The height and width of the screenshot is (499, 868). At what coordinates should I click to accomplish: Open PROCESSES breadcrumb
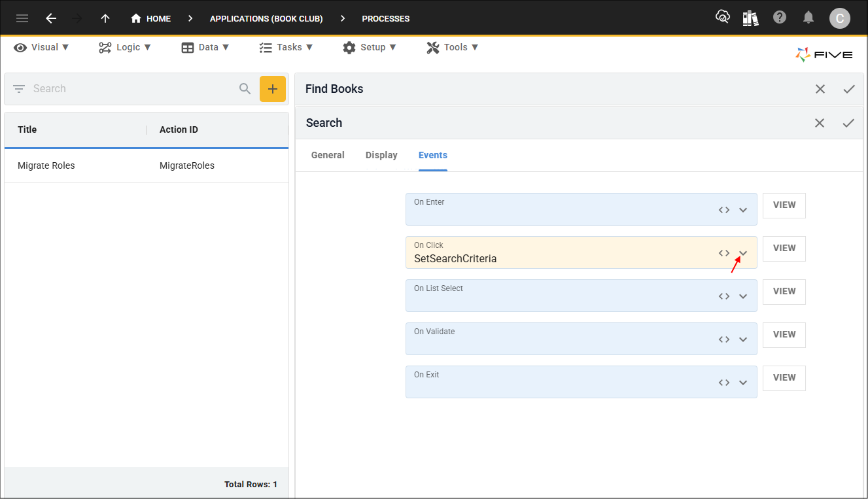coord(386,18)
